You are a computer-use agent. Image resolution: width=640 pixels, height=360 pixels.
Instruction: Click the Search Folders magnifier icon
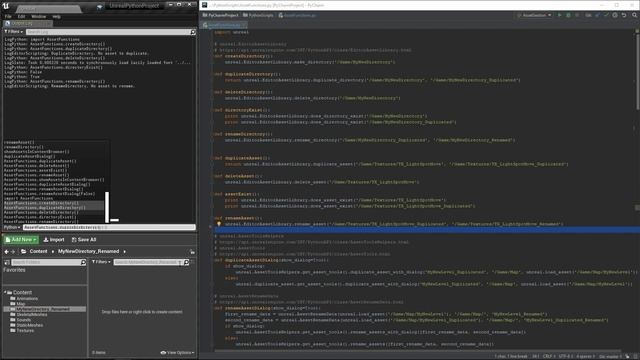(x=83, y=262)
